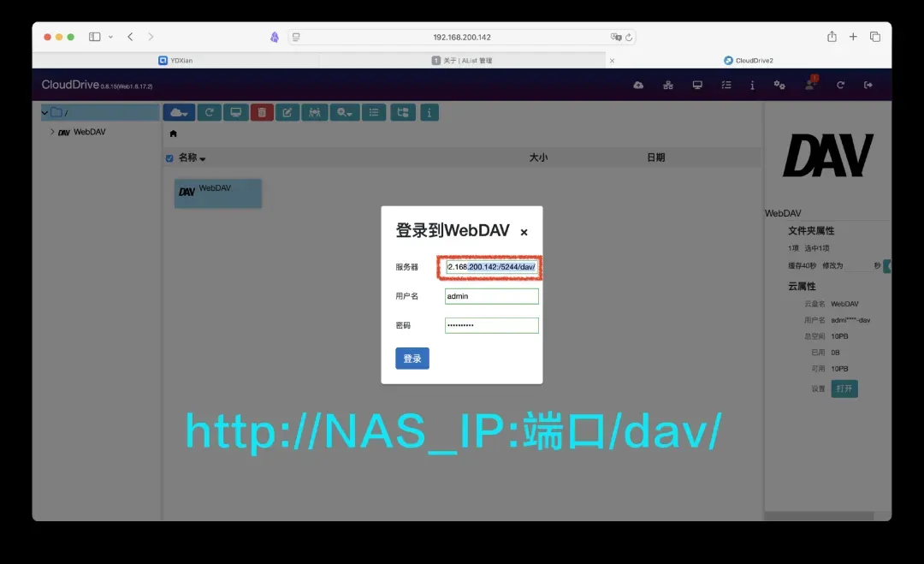Image resolution: width=924 pixels, height=564 pixels.
Task: Click the 云属性 heading in right panel
Action: [x=802, y=286]
